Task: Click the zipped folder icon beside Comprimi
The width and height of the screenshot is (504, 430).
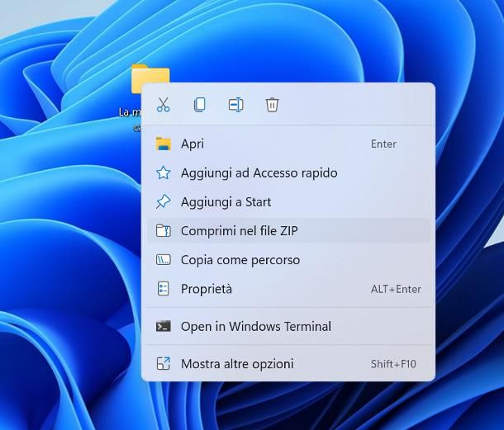Action: pos(164,231)
